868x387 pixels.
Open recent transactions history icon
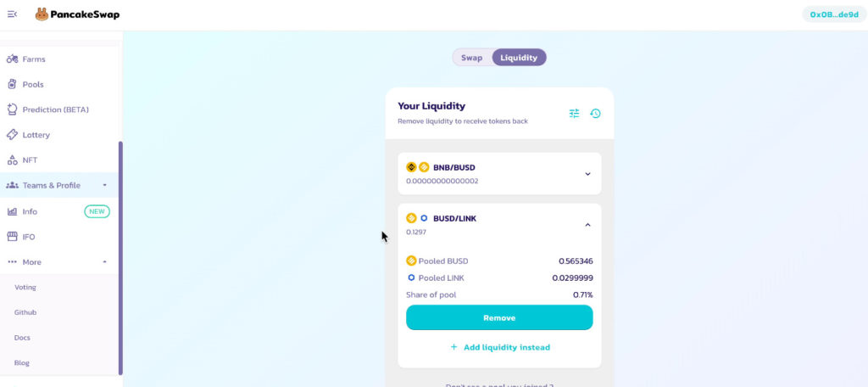click(x=595, y=113)
